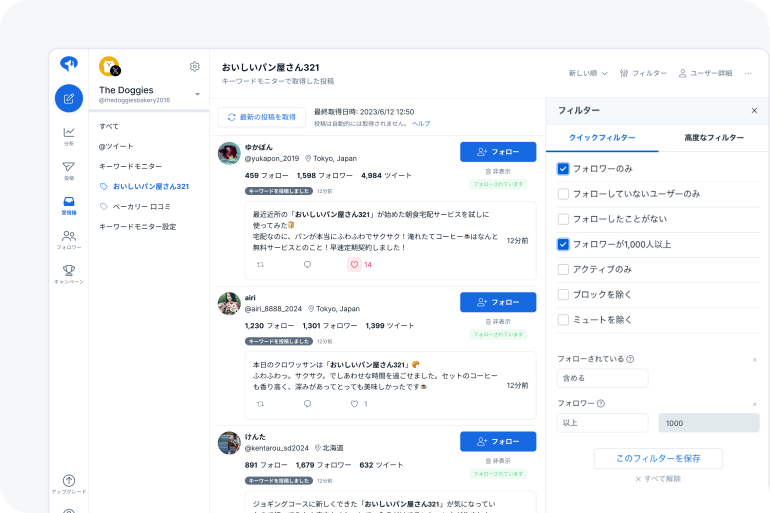This screenshot has width=770, height=513.
Task: Open the 含める dropdown under フォローされている
Action: tap(602, 378)
